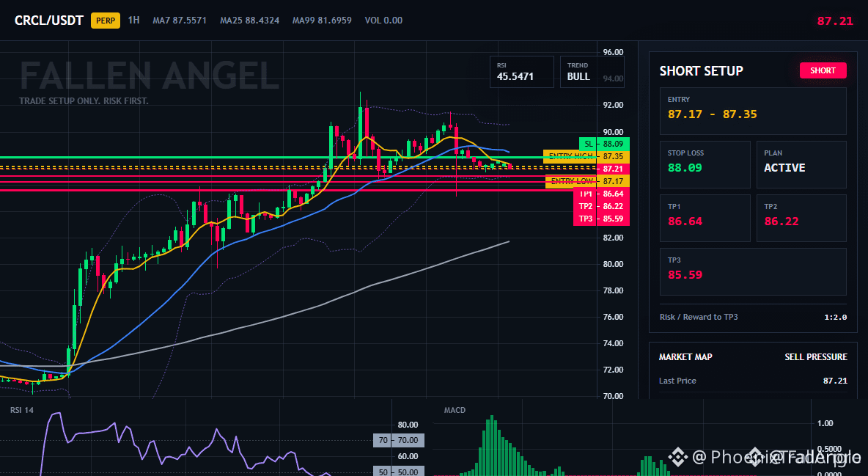
Task: Click the yellow PERP badge
Action: (x=105, y=21)
